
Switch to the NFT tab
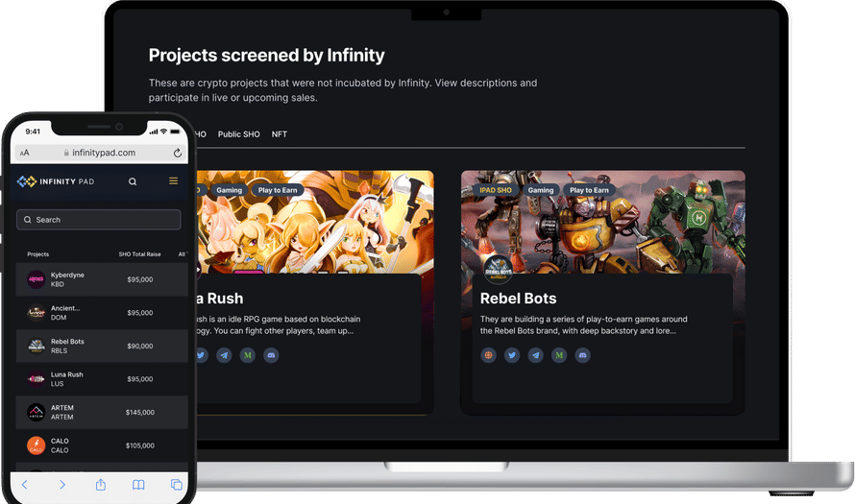pyautogui.click(x=280, y=134)
